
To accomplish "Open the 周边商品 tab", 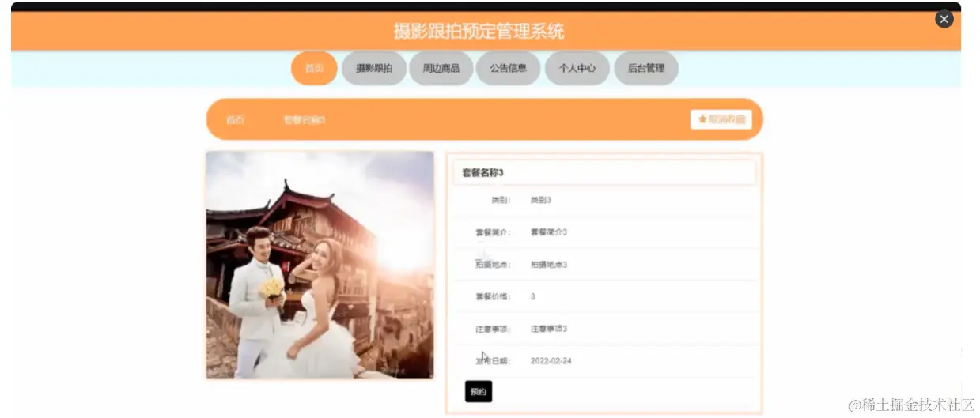I will click(x=441, y=68).
